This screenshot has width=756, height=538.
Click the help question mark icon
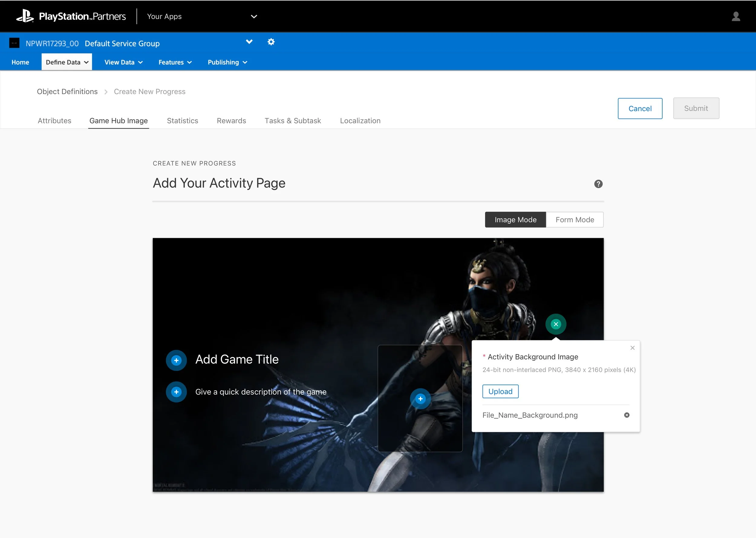click(x=598, y=184)
